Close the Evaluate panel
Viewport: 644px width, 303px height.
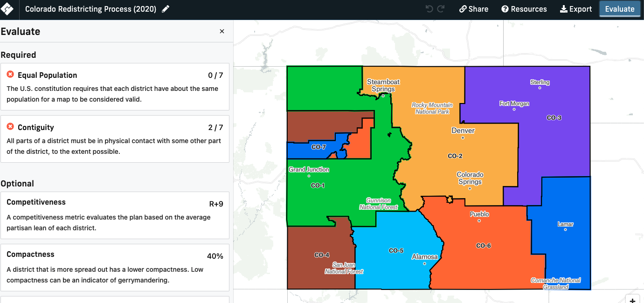point(222,31)
